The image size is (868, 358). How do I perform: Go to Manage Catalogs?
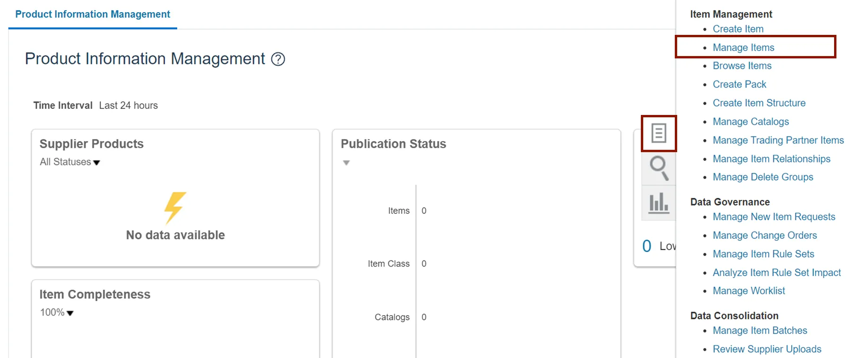(x=750, y=122)
